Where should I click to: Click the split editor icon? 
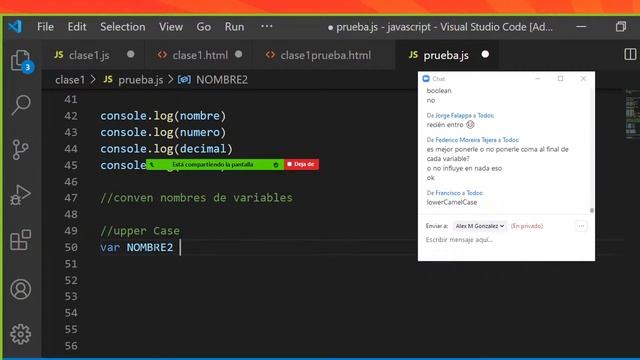click(x=630, y=54)
